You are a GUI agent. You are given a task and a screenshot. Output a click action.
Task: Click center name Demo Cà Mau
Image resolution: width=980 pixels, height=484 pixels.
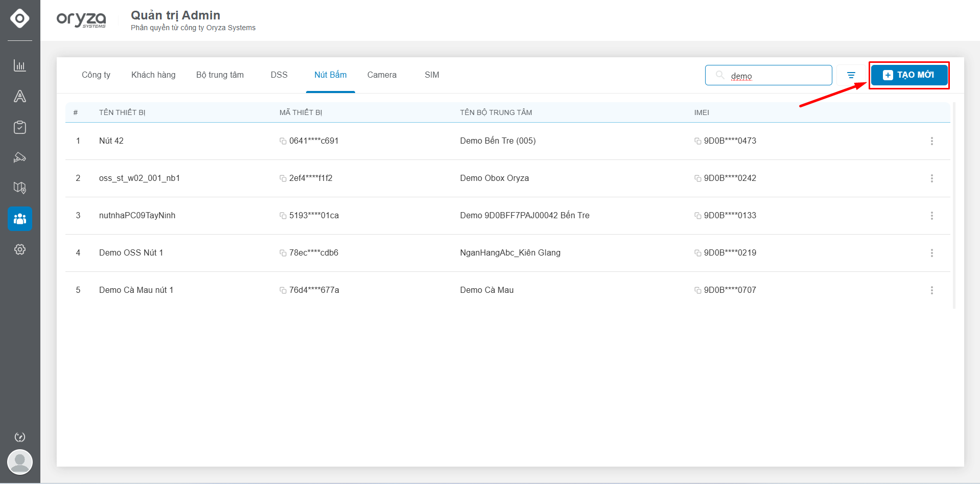coord(487,290)
